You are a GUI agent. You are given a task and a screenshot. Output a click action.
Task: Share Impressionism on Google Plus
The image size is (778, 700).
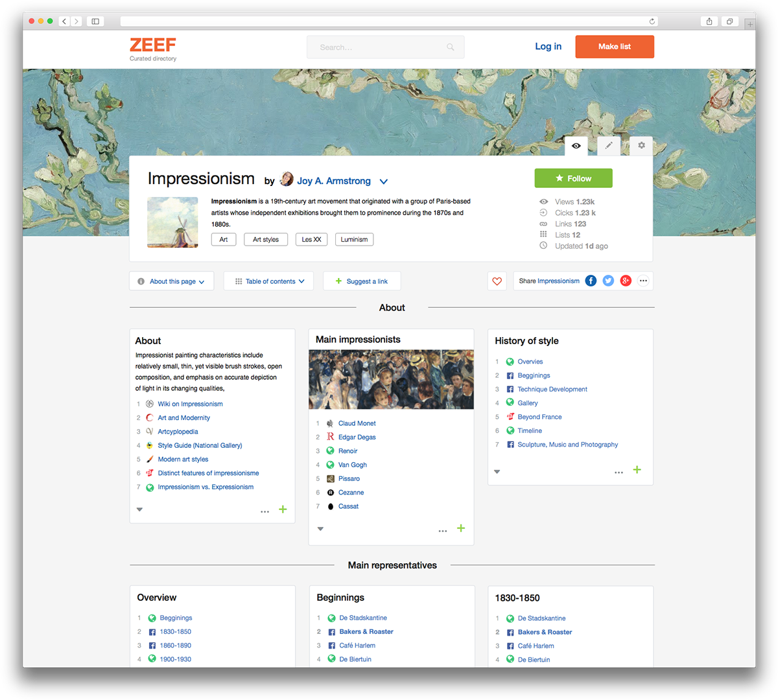tap(626, 281)
